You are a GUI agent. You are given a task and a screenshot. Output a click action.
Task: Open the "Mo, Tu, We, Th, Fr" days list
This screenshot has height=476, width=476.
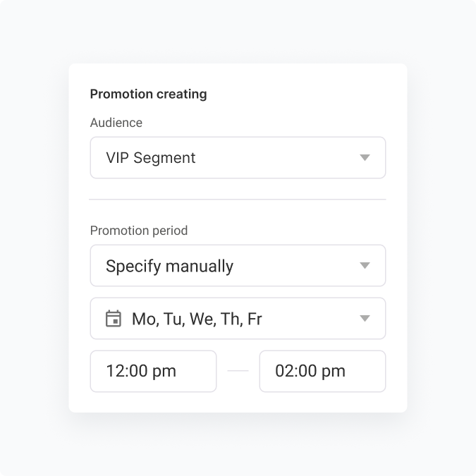[x=197, y=319]
